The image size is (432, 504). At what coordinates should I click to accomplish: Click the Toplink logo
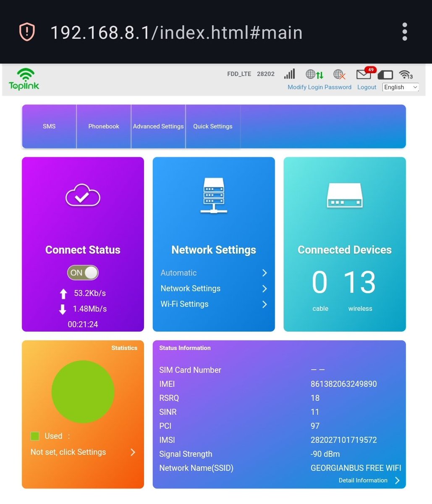pos(24,79)
